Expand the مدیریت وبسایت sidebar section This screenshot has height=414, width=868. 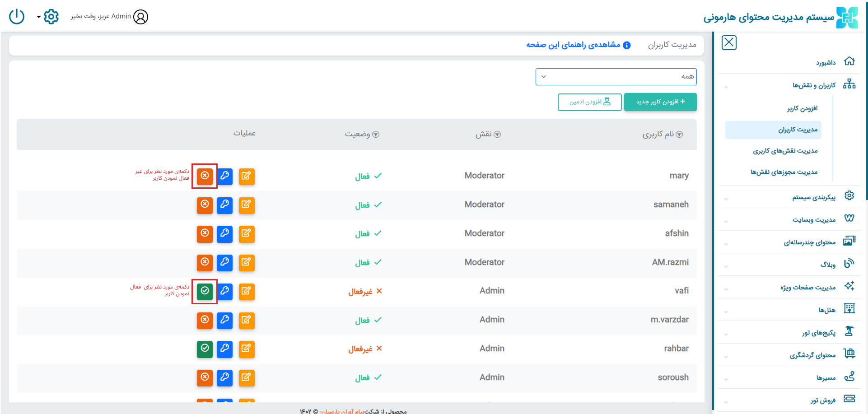813,220
